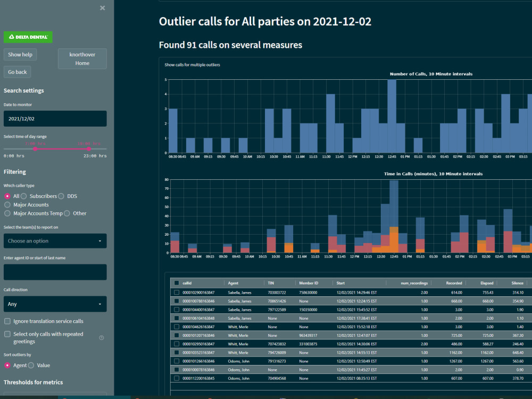Open the knorthover Home button
The width and height of the screenshot is (532, 399).
click(82, 59)
